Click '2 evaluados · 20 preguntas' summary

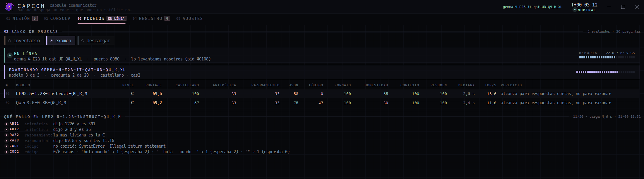pos(614,31)
